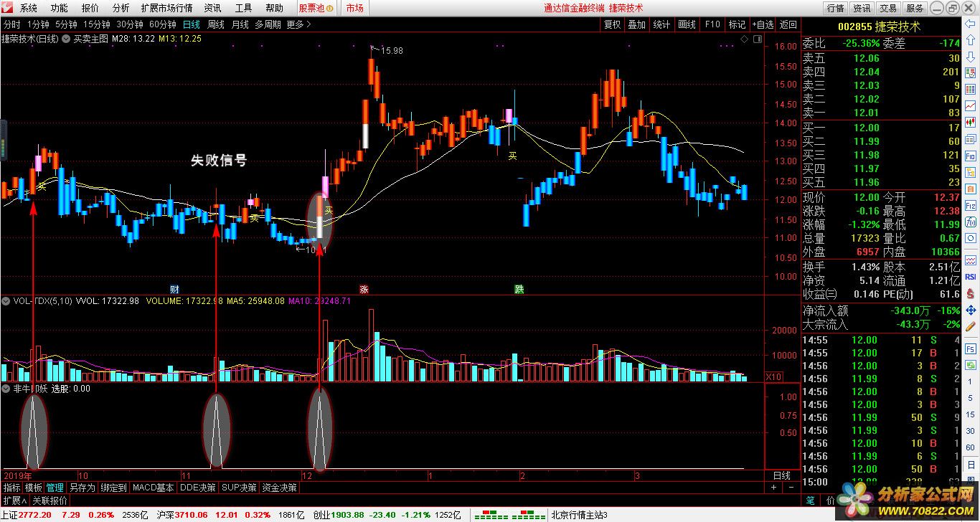This screenshot has height=522, width=980.
Task: Select the MACD基本 template tab
Action: (153, 488)
